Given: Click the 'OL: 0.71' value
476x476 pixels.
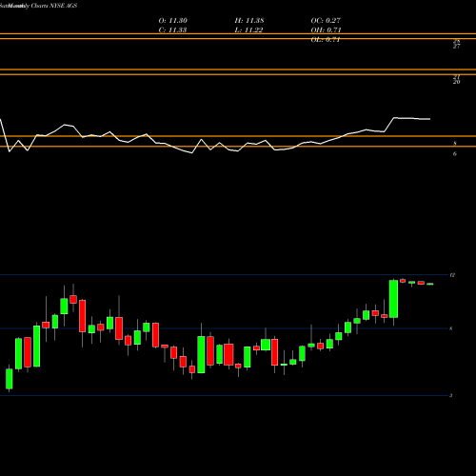Looking at the screenshot, I should [326, 40].
